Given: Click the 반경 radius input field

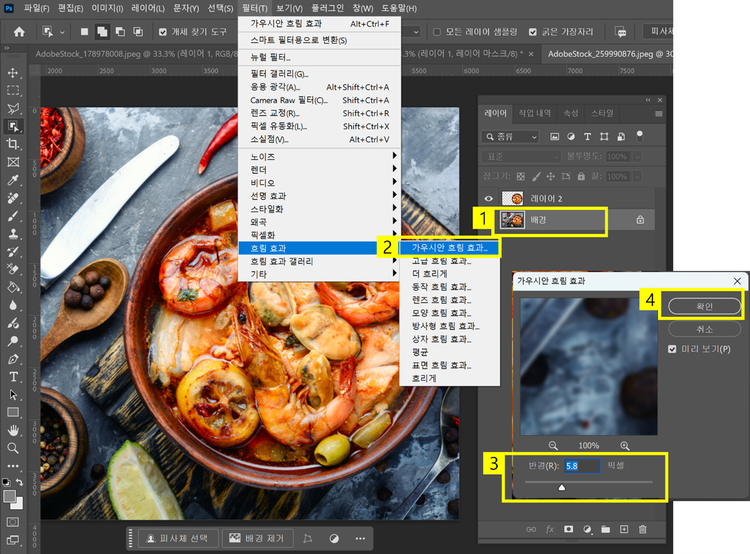Looking at the screenshot, I should [582, 466].
